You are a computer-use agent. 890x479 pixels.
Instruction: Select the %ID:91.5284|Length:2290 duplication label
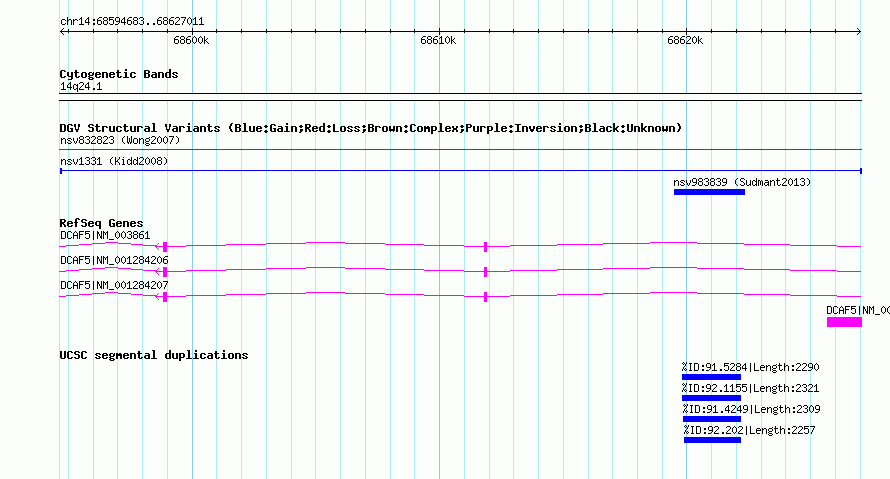750,367
